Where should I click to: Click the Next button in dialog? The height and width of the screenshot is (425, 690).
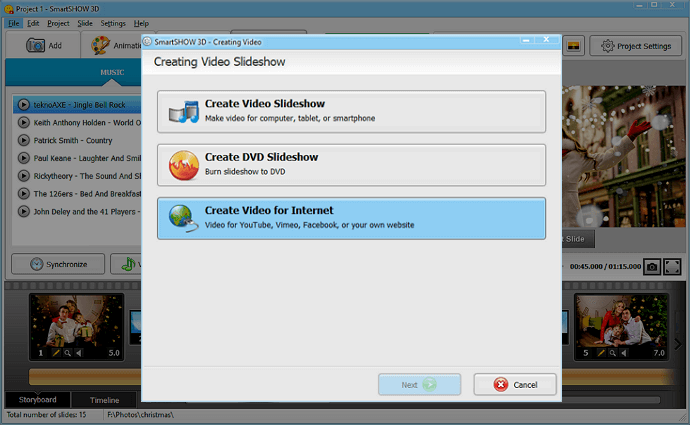419,385
